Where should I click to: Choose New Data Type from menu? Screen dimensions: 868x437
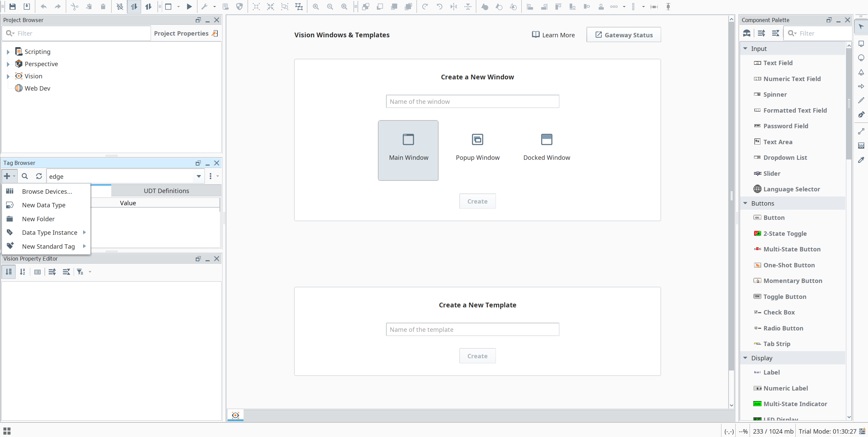pyautogui.click(x=44, y=205)
